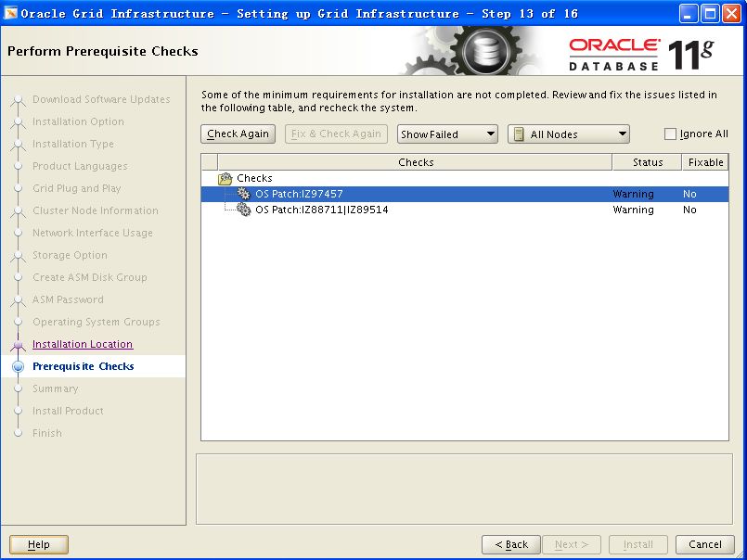The height and width of the screenshot is (560, 747).
Task: Click the Status column header
Action: tap(647, 162)
